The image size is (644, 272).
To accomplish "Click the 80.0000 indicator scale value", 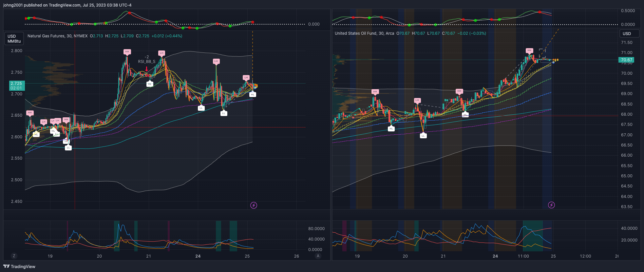I will pos(316,229).
